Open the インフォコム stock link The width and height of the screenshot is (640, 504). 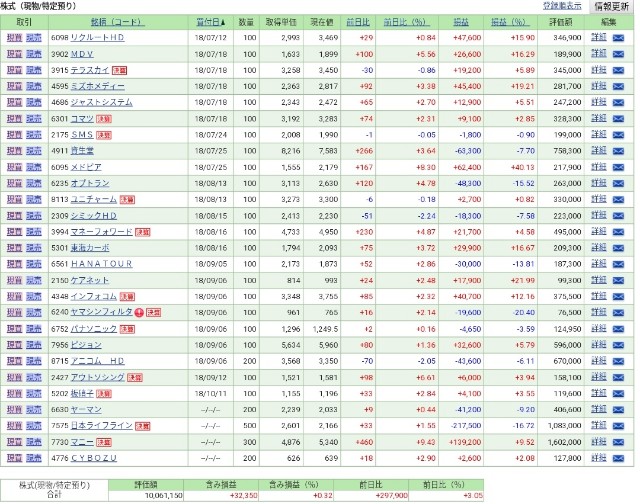click(x=94, y=296)
